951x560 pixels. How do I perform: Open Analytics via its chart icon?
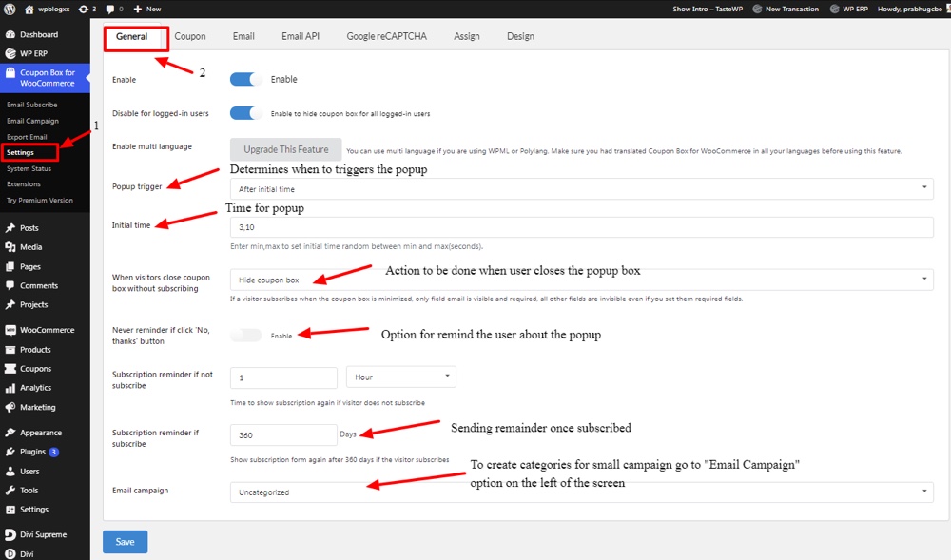click(x=10, y=388)
